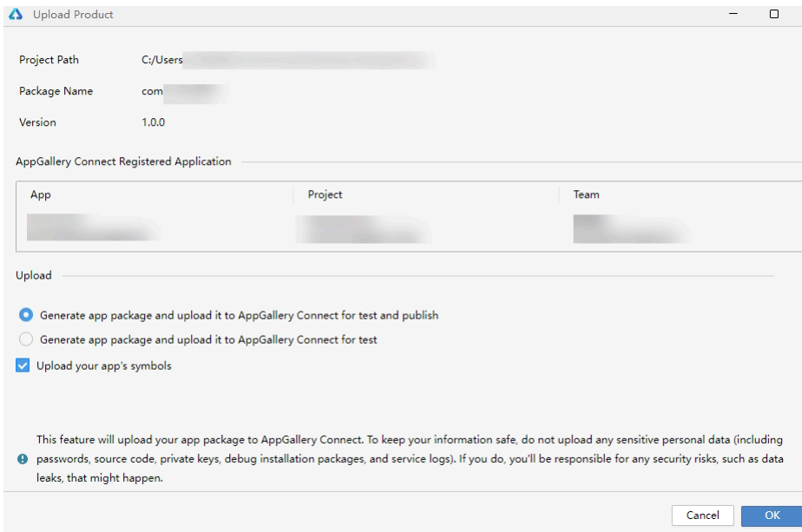Click the Team column header
The height and width of the screenshot is (532, 802).
click(x=586, y=194)
